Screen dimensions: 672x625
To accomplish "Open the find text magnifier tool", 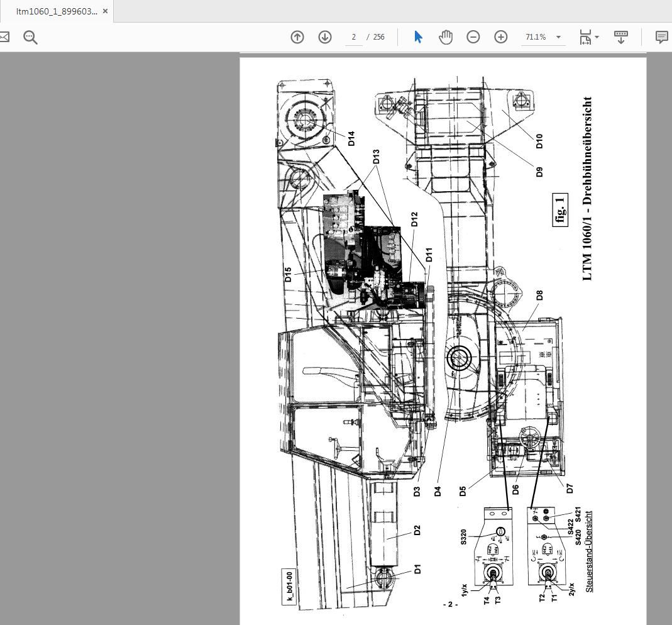I will coord(30,37).
